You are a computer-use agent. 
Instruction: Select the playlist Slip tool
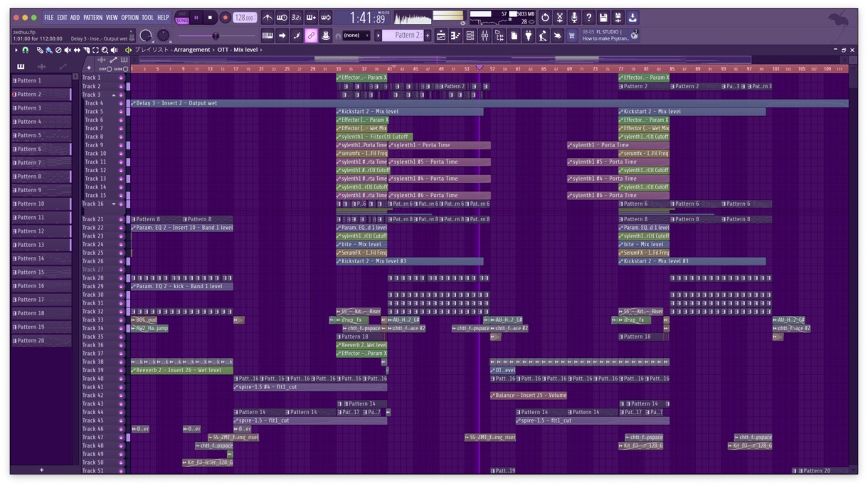77,50
